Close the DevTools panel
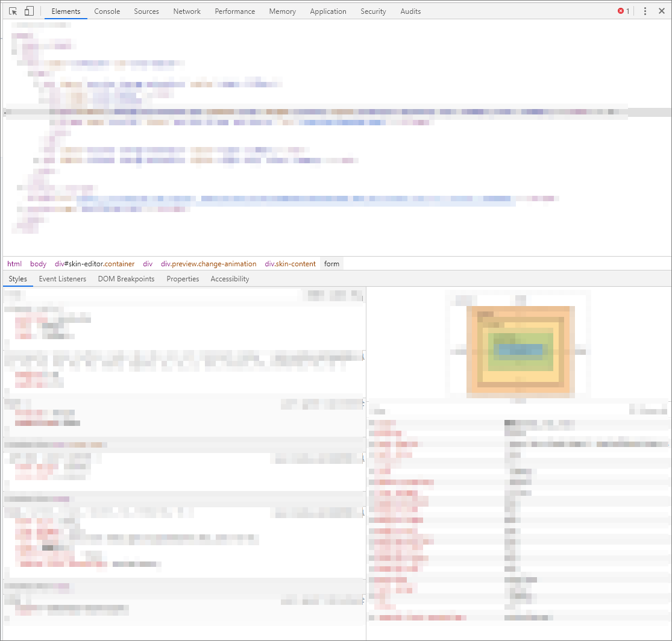Image resolution: width=672 pixels, height=641 pixels. pos(662,11)
